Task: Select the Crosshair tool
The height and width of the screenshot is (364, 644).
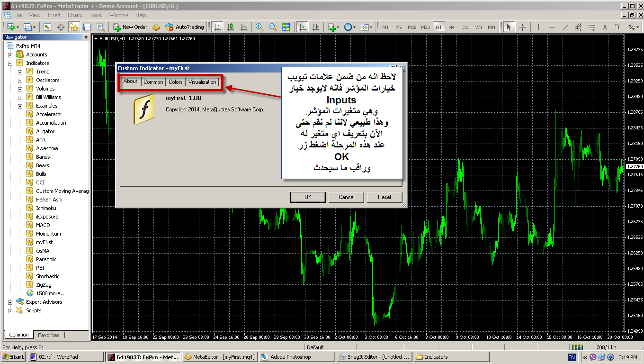Action: click(x=522, y=27)
